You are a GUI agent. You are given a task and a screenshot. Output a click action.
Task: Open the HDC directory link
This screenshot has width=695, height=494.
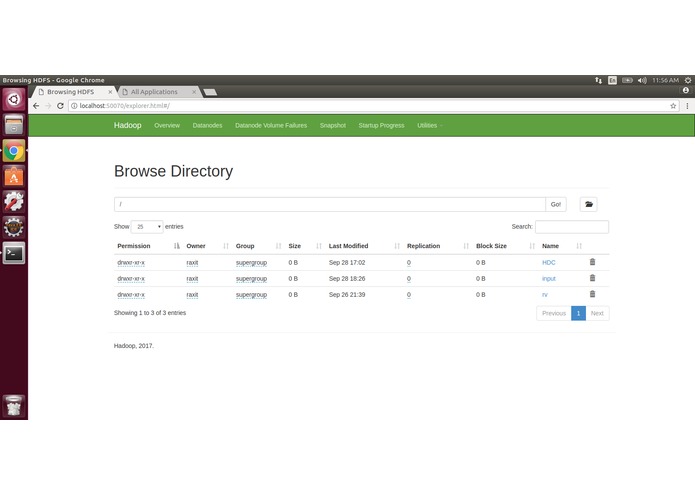pos(549,262)
